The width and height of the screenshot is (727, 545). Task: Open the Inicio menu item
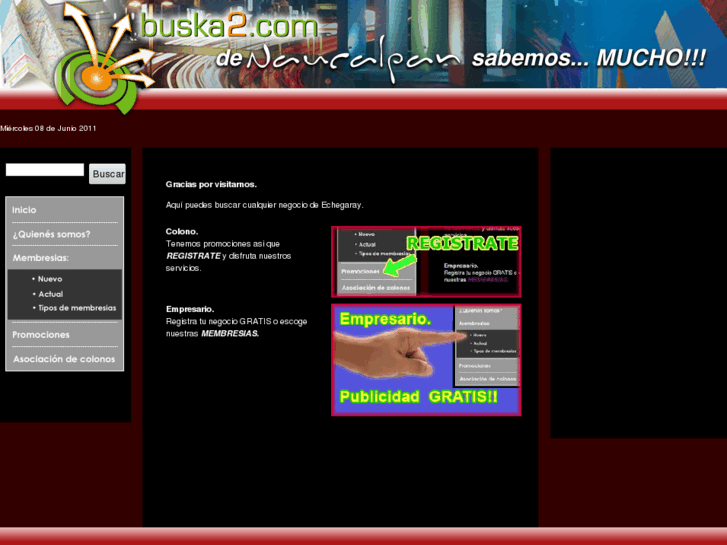[24, 210]
